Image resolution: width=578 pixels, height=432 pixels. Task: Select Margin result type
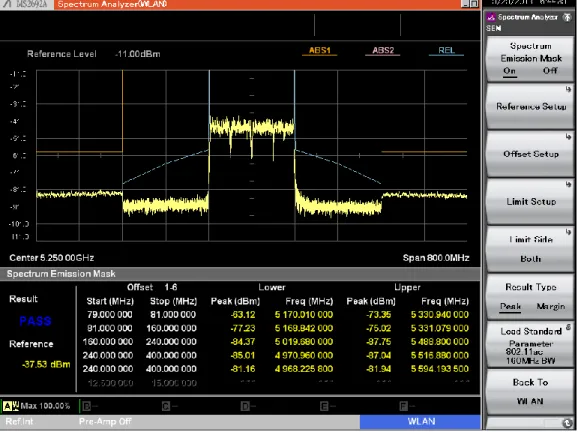click(x=550, y=306)
